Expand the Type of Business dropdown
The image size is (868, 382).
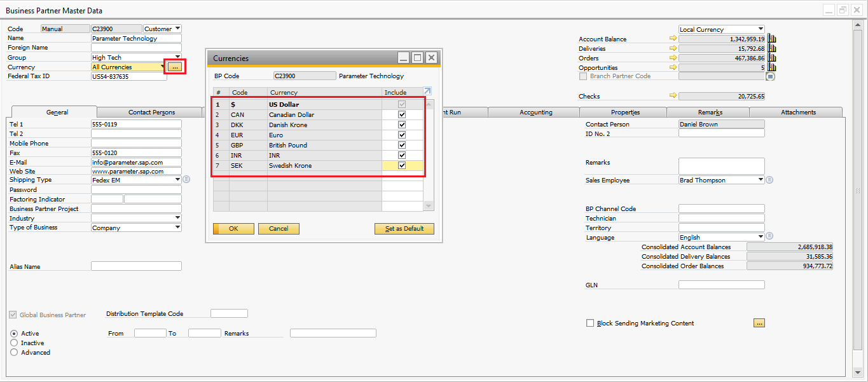click(177, 228)
